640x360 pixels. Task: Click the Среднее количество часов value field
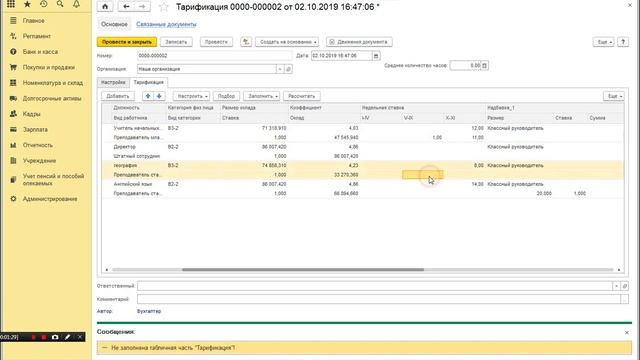465,65
